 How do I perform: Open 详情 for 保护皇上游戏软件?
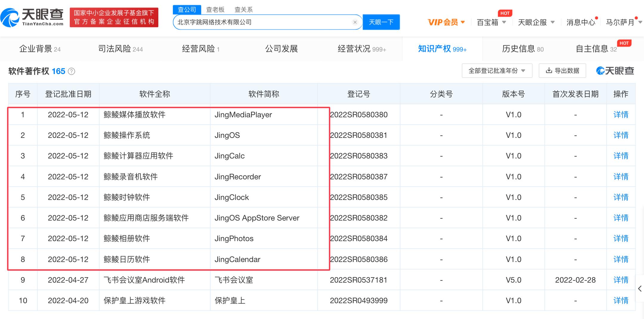621,300
